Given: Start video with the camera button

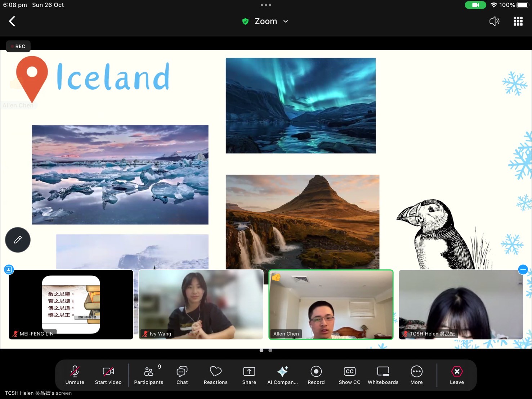Looking at the screenshot, I should click(108, 375).
